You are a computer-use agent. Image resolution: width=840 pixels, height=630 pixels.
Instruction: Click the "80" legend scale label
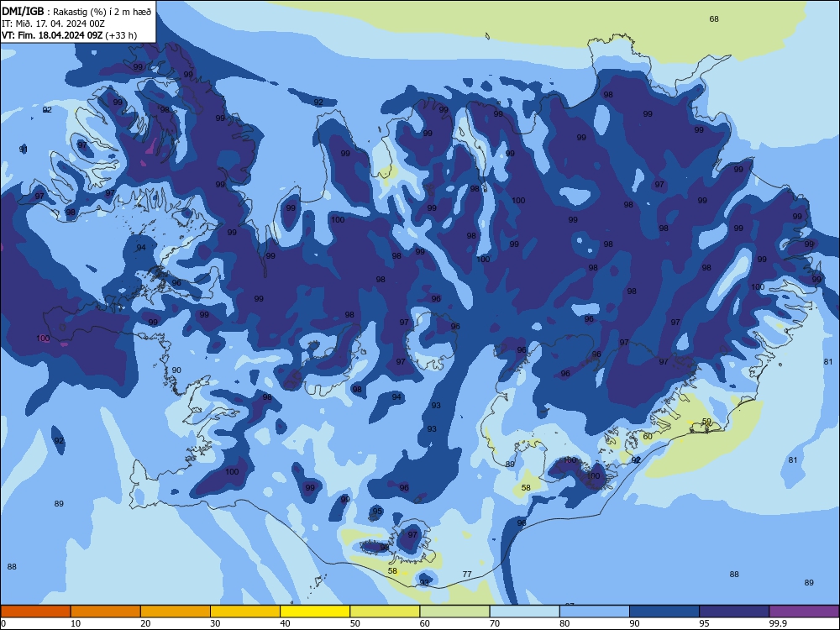pyautogui.click(x=564, y=623)
